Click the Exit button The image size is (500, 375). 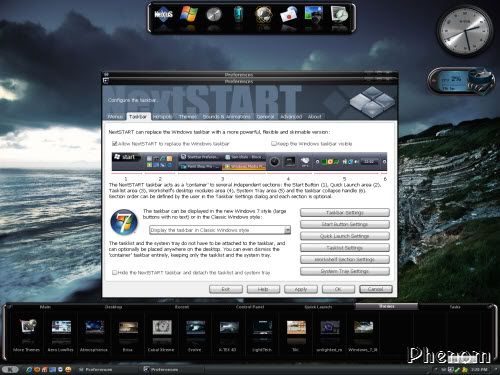tap(226, 289)
